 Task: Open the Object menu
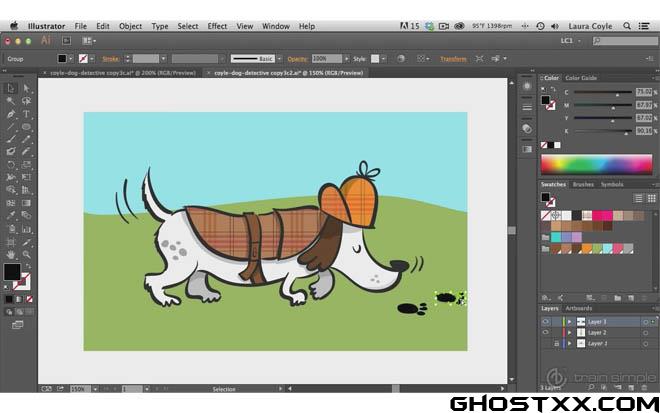130,26
